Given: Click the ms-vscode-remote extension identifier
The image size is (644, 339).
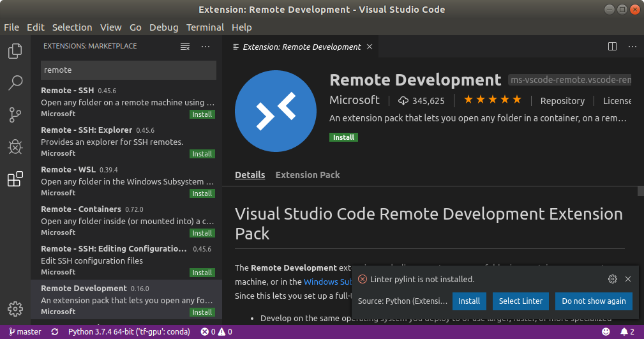Looking at the screenshot, I should [x=570, y=80].
